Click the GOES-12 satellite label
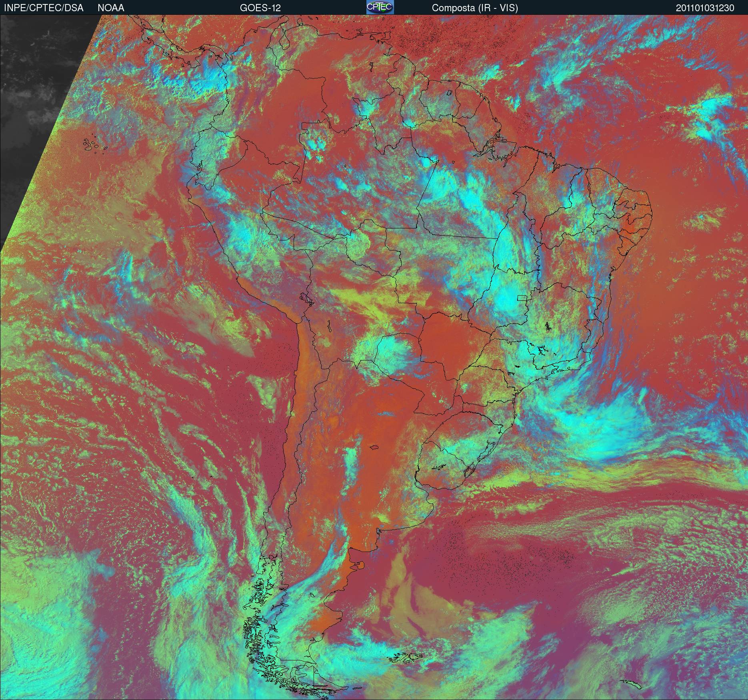The image size is (748, 700). [260, 8]
